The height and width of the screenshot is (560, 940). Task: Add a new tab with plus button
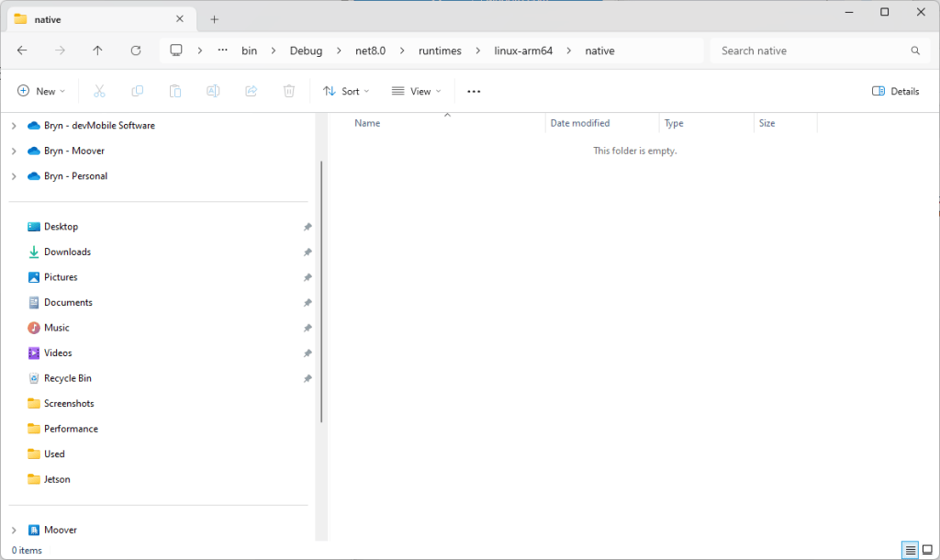point(214,18)
